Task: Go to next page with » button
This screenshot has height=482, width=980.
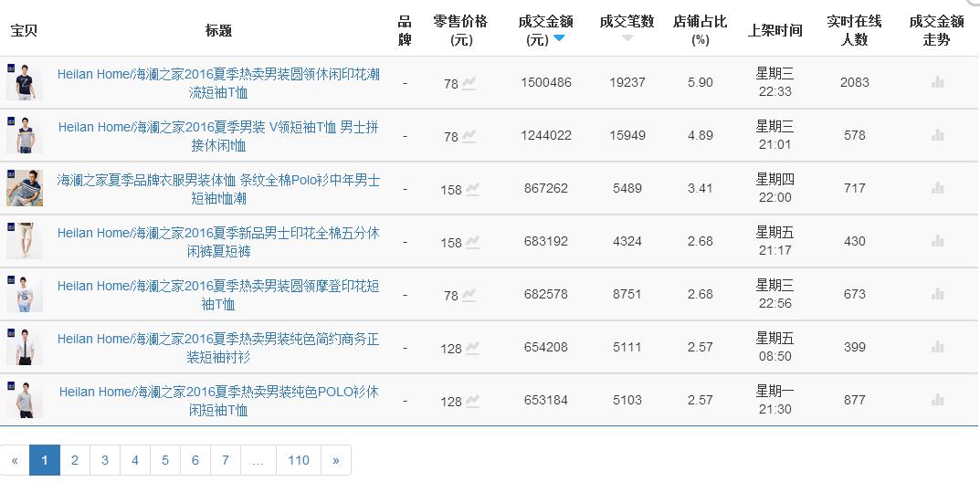Action: [336, 460]
